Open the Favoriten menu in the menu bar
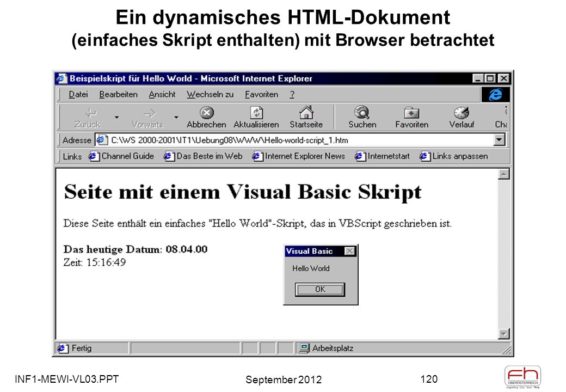The image size is (566, 392). 262,95
